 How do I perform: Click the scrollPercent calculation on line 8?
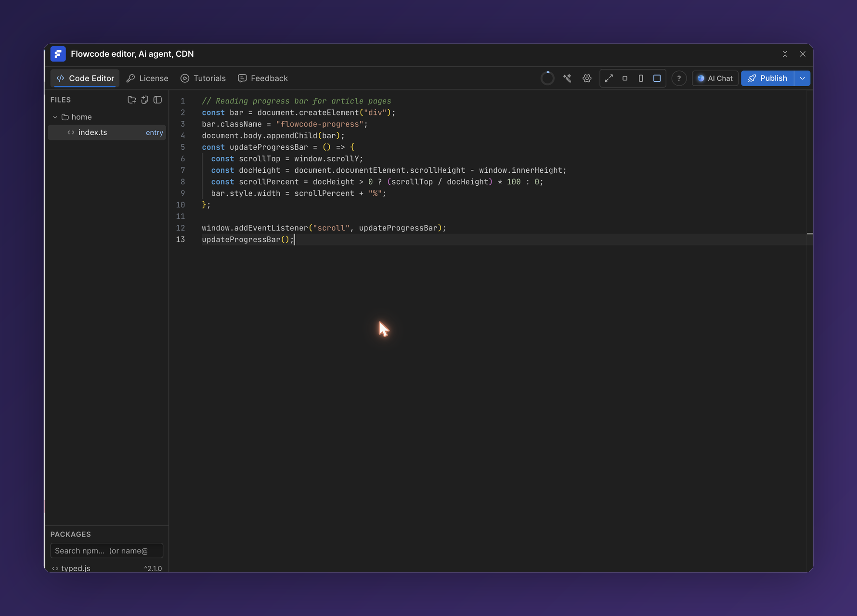[377, 182]
